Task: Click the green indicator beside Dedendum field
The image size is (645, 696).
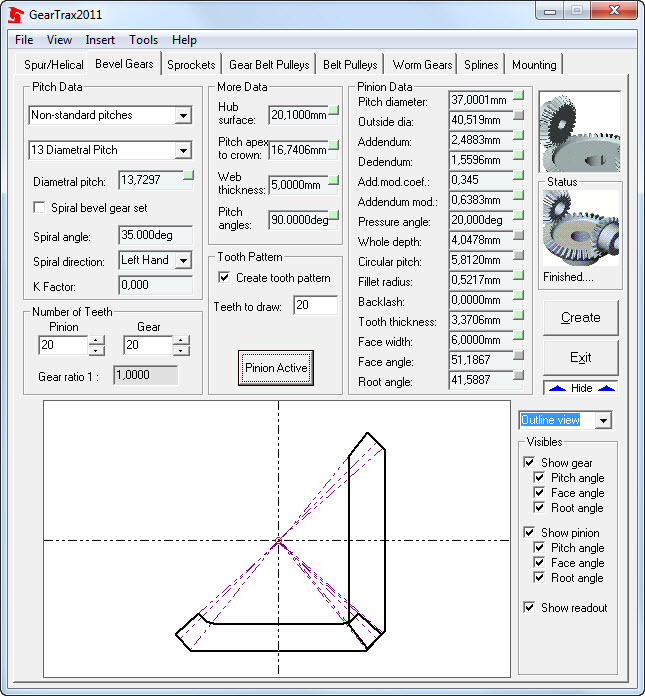Action: (x=518, y=155)
